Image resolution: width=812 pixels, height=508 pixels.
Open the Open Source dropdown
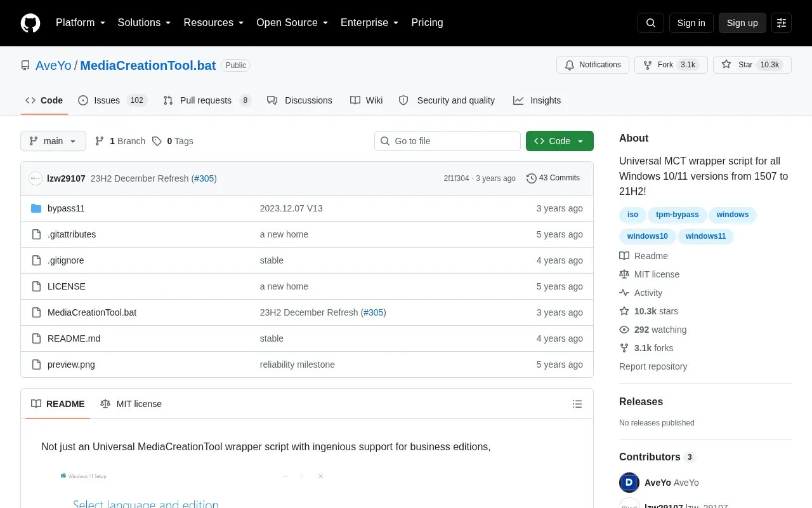292,23
